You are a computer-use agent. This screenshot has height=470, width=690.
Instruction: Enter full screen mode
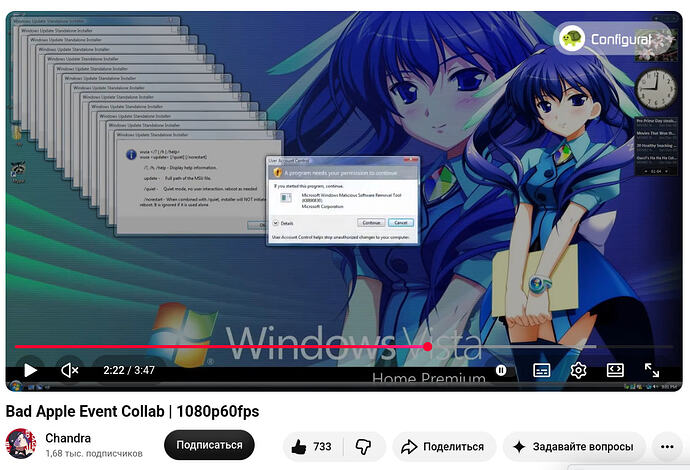pyautogui.click(x=652, y=371)
